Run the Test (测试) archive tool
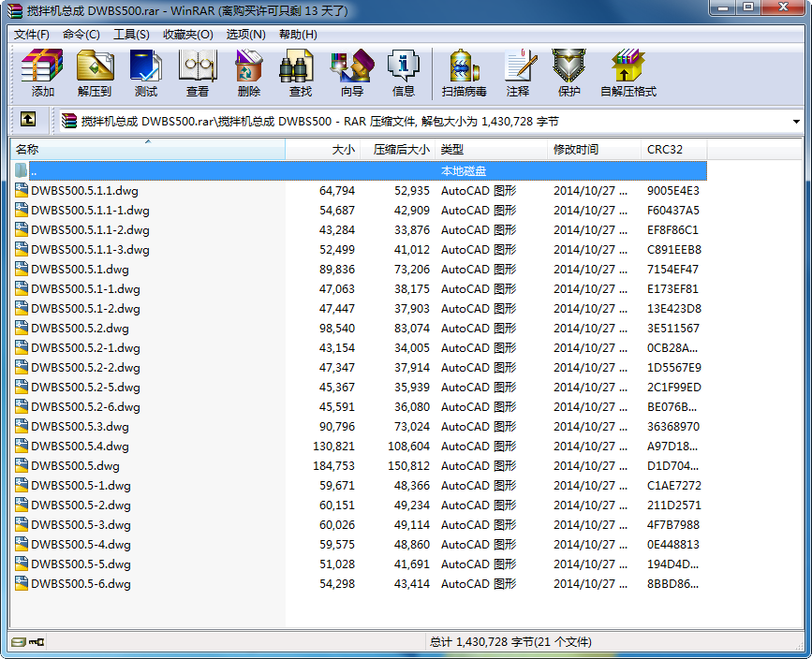Viewport: 812px width, 659px height. [x=146, y=73]
